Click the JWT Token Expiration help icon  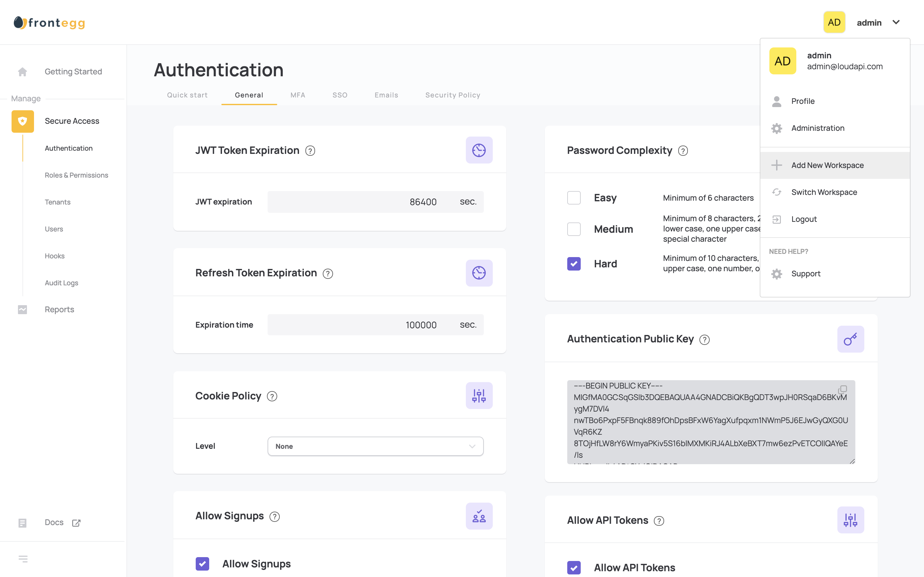coord(310,151)
